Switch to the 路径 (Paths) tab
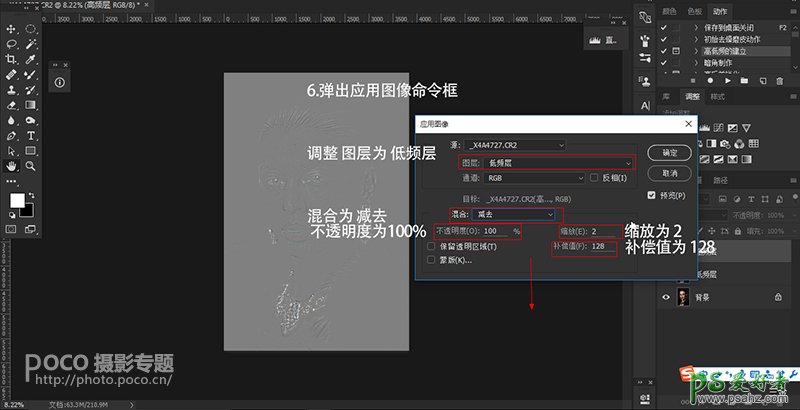800x410 pixels. [x=720, y=180]
